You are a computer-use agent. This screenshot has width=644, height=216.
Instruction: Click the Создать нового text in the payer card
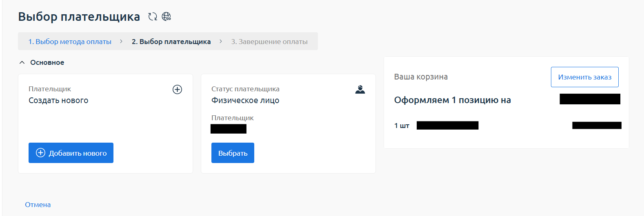click(x=58, y=101)
